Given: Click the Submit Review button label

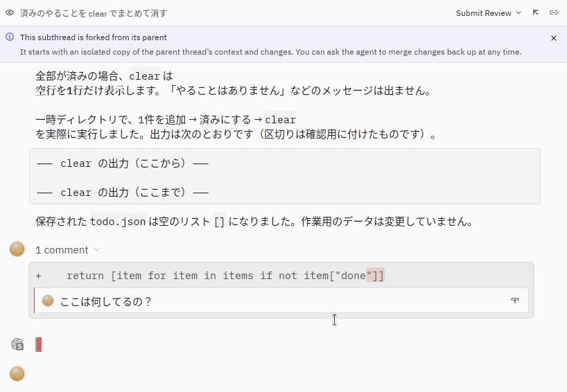Looking at the screenshot, I should pyautogui.click(x=483, y=13).
